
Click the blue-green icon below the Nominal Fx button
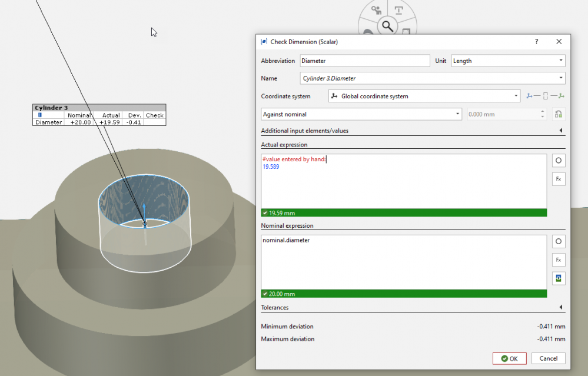(x=559, y=278)
